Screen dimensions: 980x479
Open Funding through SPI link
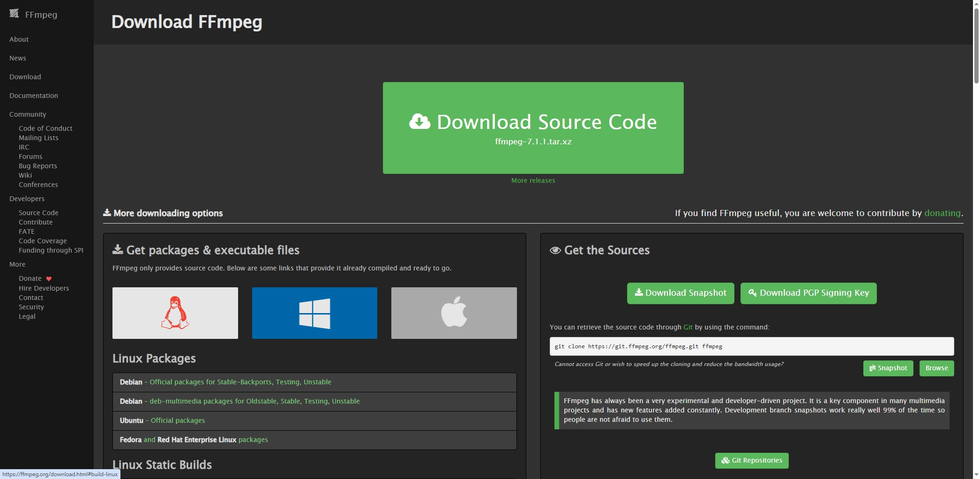pos(51,250)
